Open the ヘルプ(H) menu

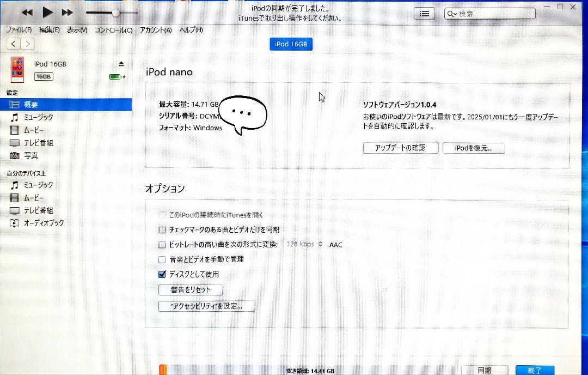coord(191,30)
